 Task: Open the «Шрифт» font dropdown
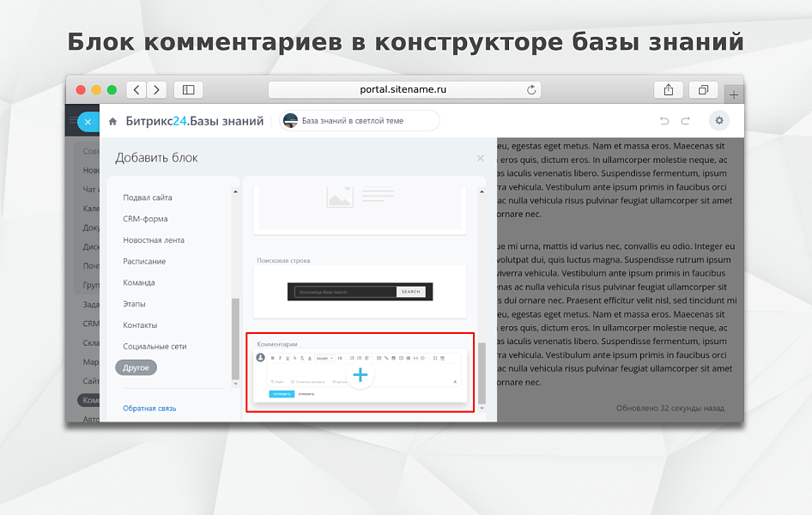click(x=324, y=358)
